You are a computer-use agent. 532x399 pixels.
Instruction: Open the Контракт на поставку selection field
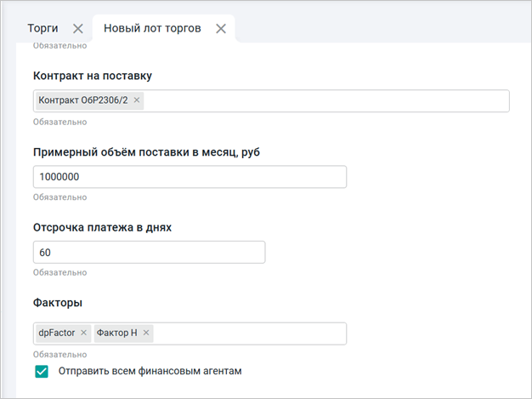pos(323,101)
